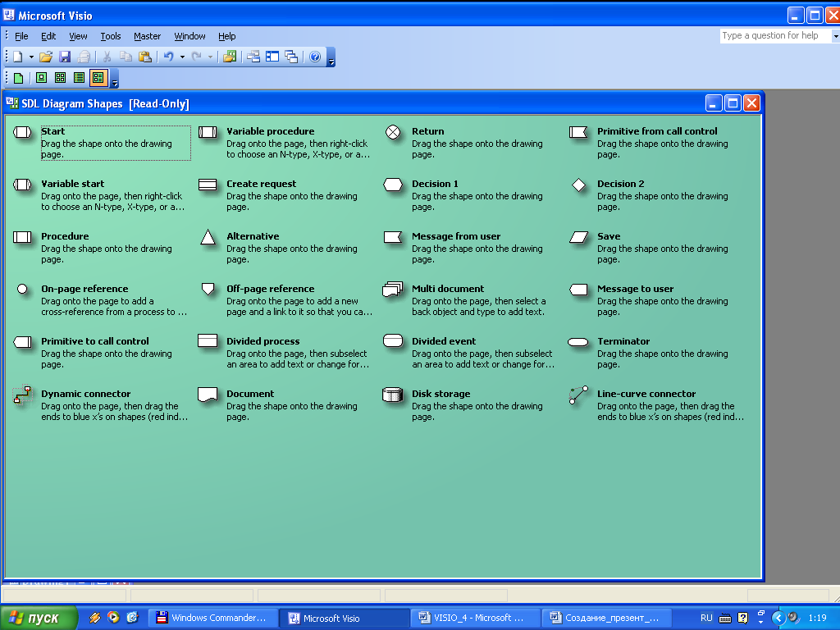Select the Divided process icon
The image size is (840, 630).
coord(208,341)
